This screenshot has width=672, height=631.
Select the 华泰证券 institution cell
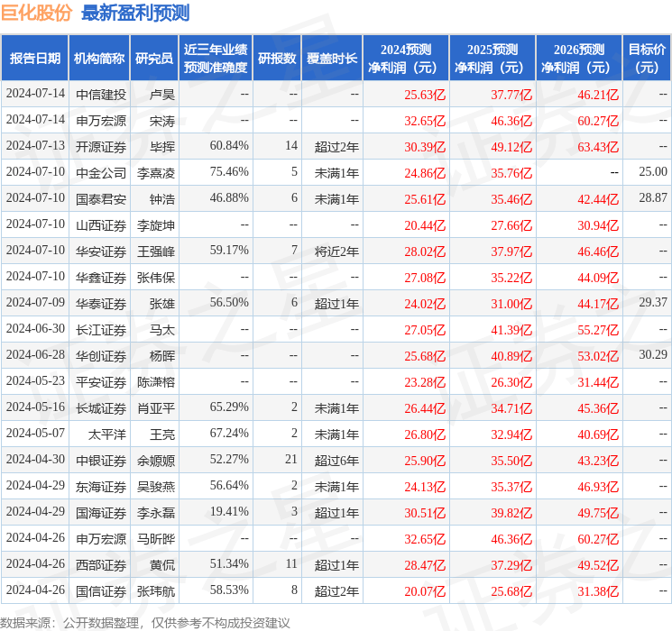click(101, 304)
